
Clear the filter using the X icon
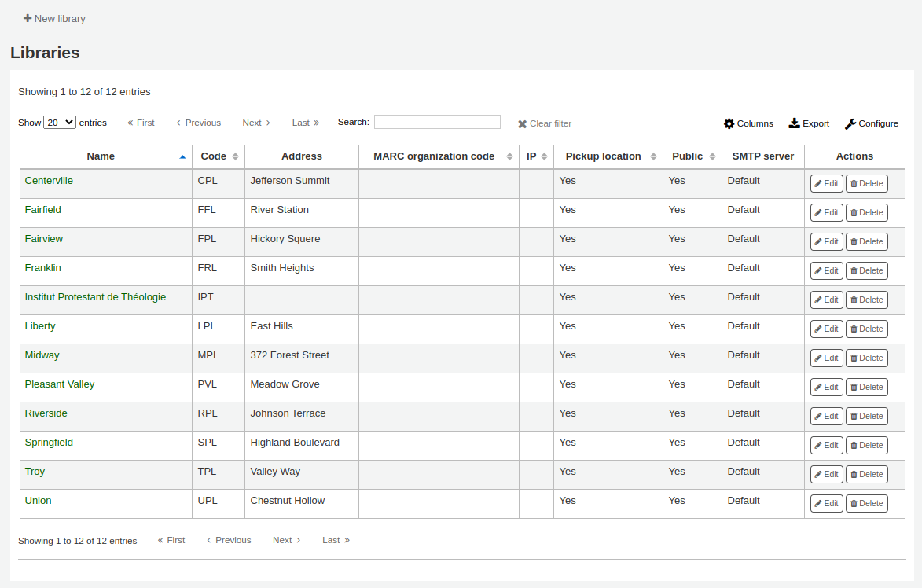(521, 123)
